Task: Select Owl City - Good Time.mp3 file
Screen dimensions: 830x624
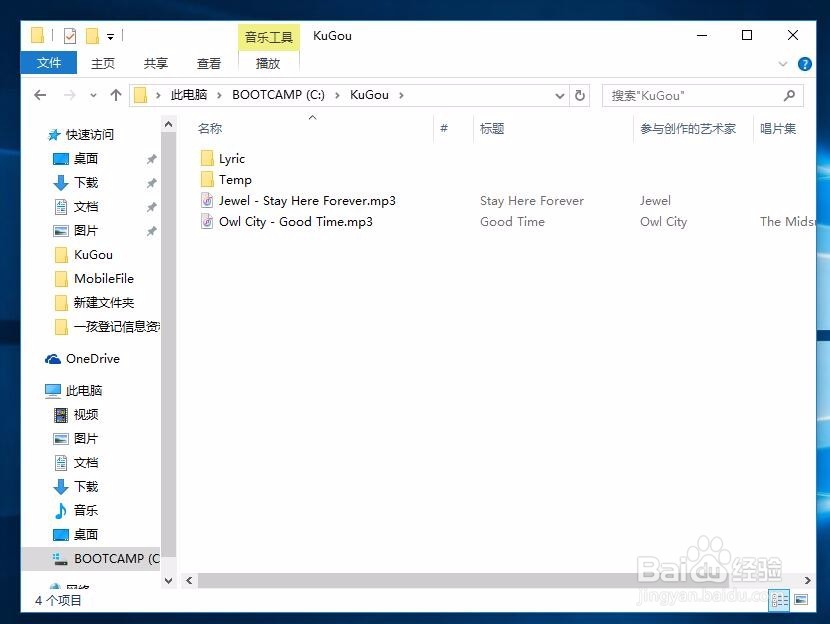Action: (286, 222)
